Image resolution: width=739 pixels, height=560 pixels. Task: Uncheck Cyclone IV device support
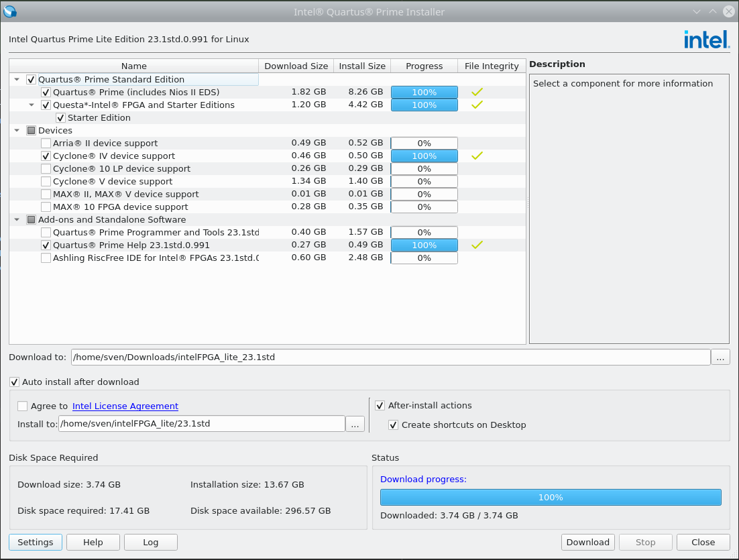[x=46, y=156]
